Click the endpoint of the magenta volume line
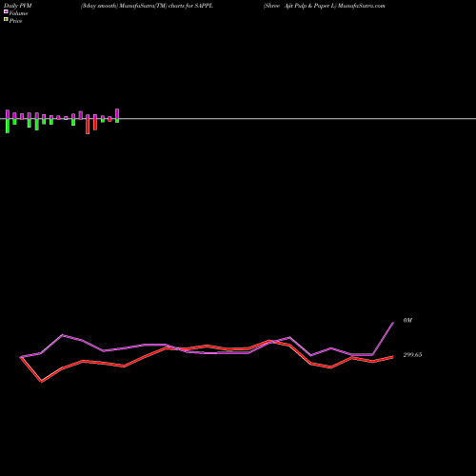This screenshot has height=476, width=476. pyautogui.click(x=393, y=323)
